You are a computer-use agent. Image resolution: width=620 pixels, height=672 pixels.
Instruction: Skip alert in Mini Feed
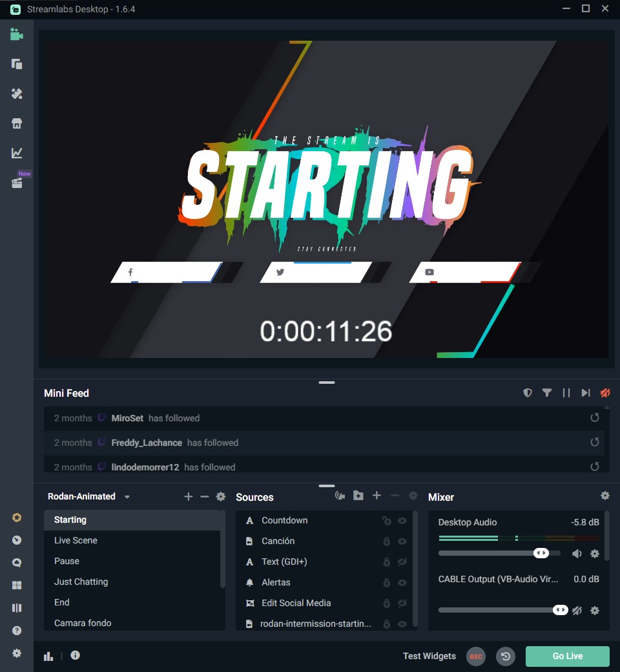coord(586,393)
